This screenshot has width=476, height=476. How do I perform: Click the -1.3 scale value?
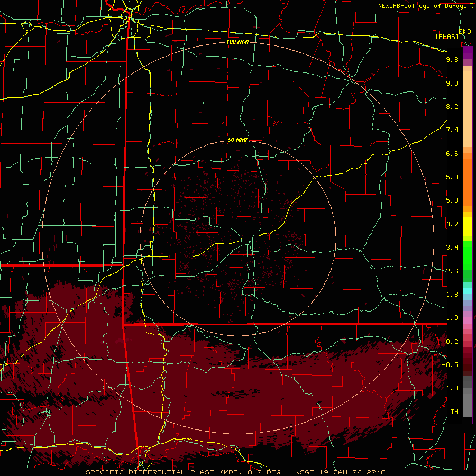(450, 388)
